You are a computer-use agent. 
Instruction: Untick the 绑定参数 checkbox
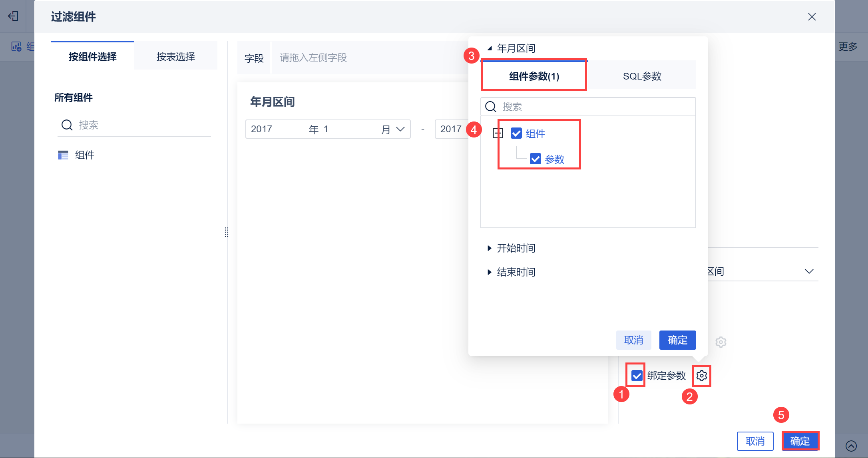637,376
